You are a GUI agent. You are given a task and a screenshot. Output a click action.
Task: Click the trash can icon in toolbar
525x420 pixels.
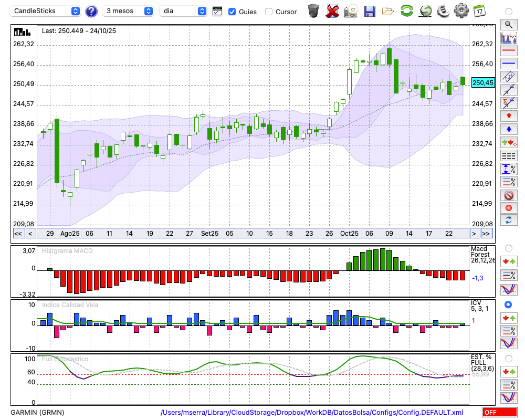(313, 11)
